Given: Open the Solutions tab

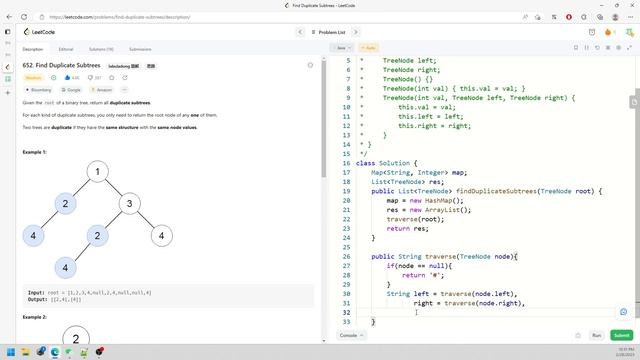Looking at the screenshot, I should point(101,49).
